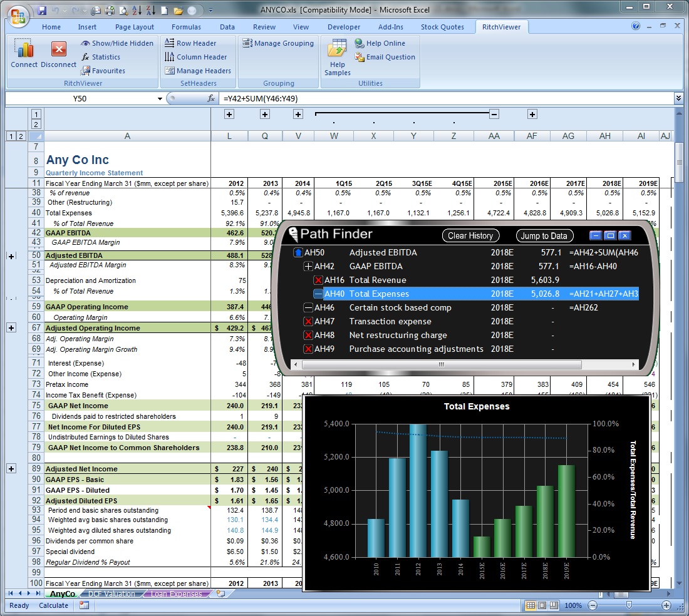Open Customize Quick Access Toolbar dropdown
689x616 pixels.
click(x=211, y=11)
